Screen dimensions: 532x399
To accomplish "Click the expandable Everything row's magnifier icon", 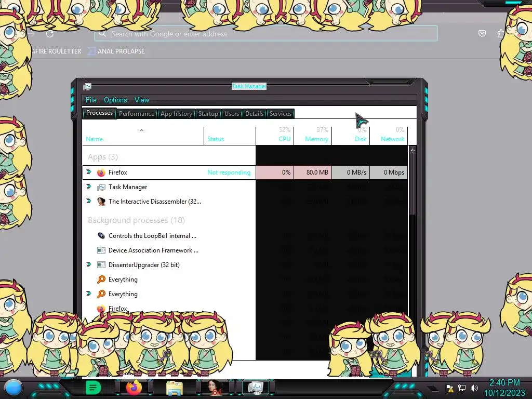I will [x=101, y=294].
